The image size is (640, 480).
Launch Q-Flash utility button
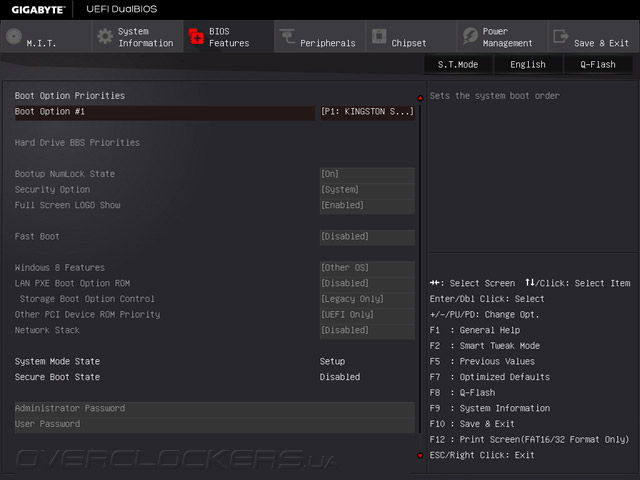point(598,64)
